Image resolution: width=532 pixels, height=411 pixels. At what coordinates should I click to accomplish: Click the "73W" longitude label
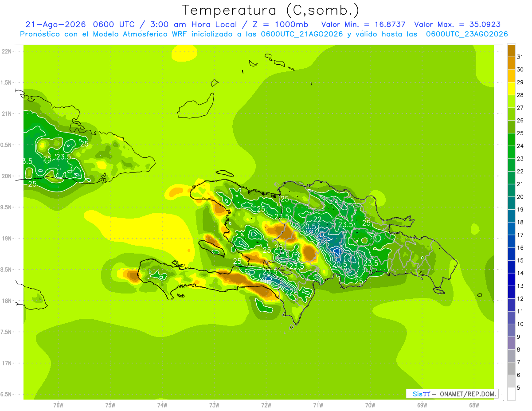(214, 405)
